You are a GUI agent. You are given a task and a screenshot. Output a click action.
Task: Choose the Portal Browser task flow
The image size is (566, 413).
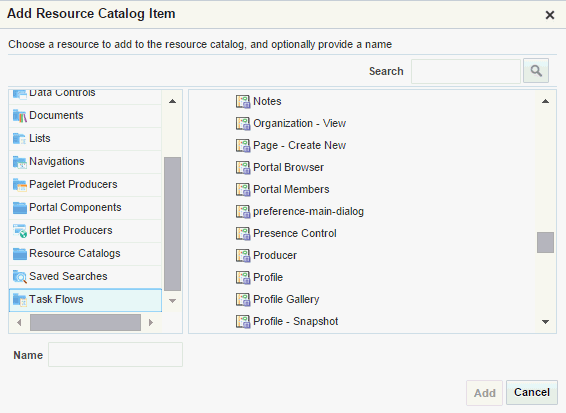click(x=288, y=168)
